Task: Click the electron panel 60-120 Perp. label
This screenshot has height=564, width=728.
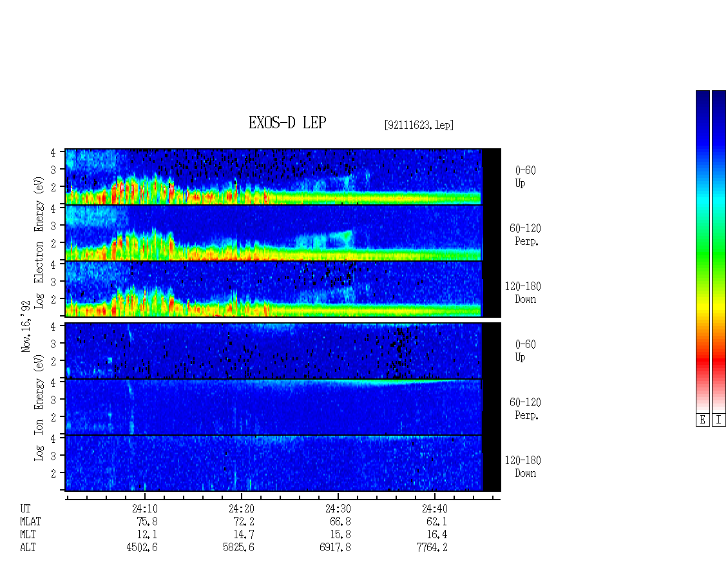Action: [525, 235]
